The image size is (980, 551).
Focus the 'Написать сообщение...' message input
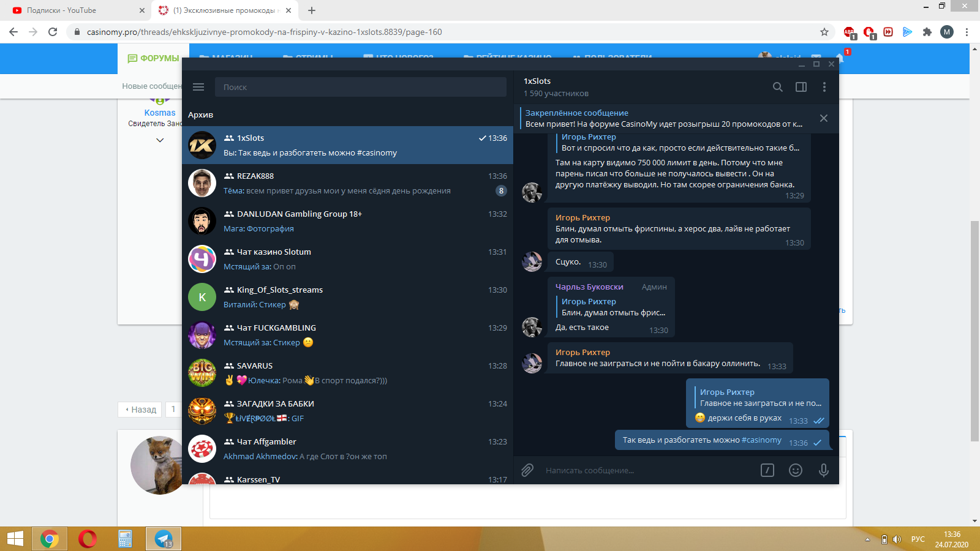tap(649, 470)
